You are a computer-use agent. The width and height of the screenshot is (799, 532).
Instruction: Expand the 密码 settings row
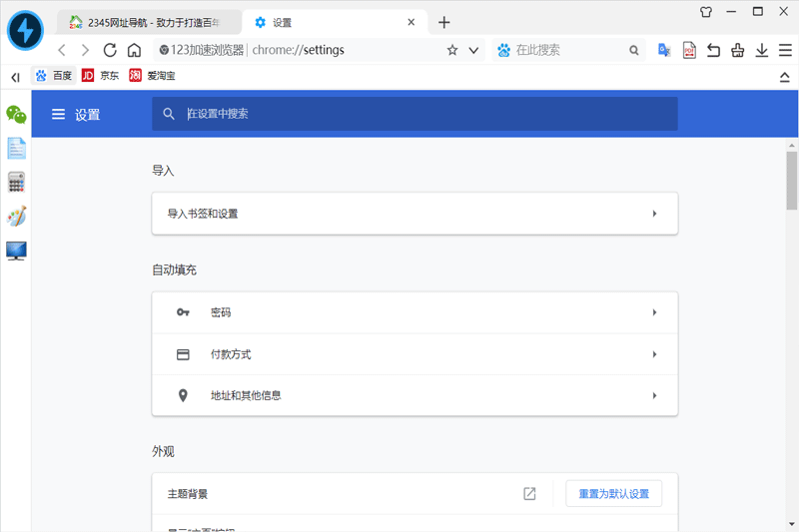point(414,312)
